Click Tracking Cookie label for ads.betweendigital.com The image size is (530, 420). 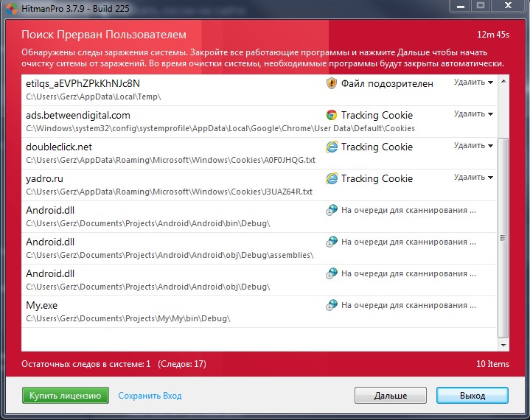(377, 115)
